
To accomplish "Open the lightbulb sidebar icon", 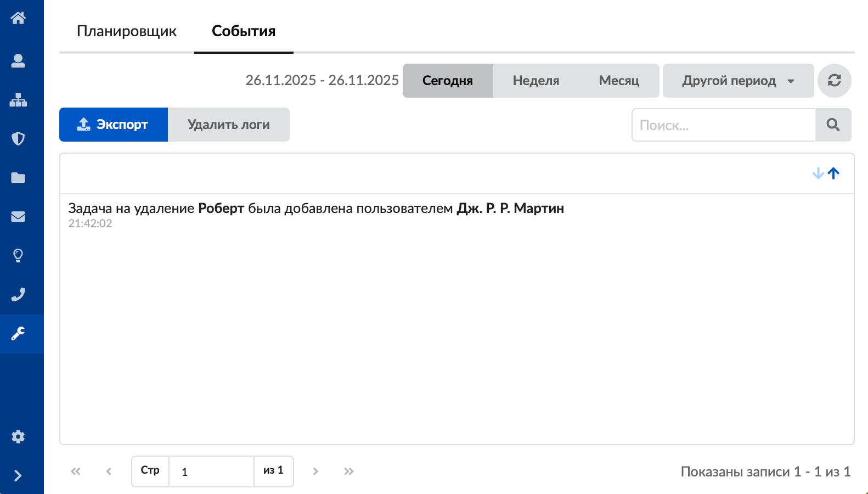I will pyautogui.click(x=18, y=255).
